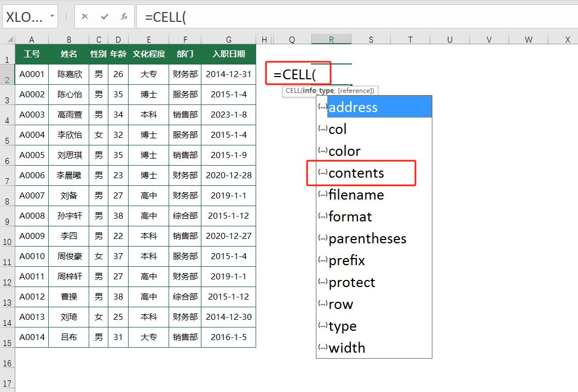
Task: Click cell with date 2014-12-31
Action: pyautogui.click(x=229, y=74)
